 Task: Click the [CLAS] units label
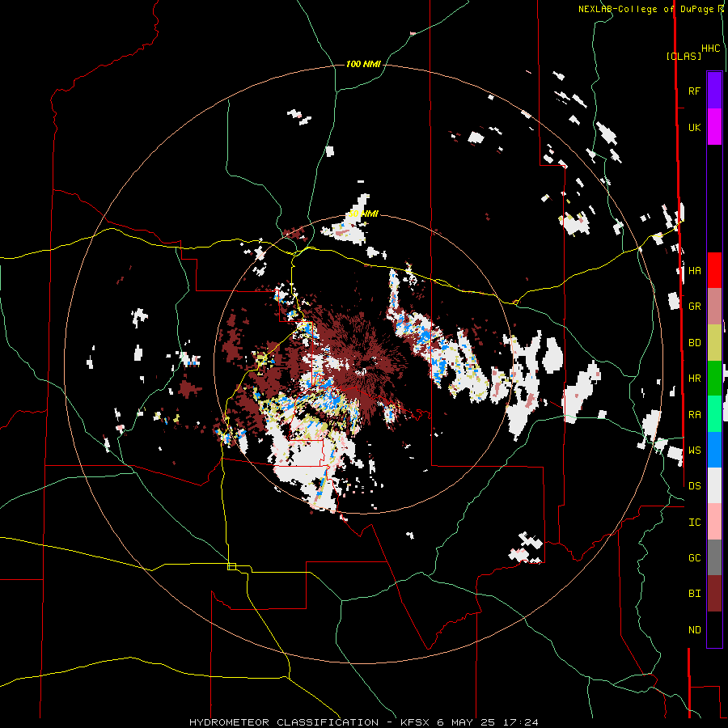[x=684, y=57]
